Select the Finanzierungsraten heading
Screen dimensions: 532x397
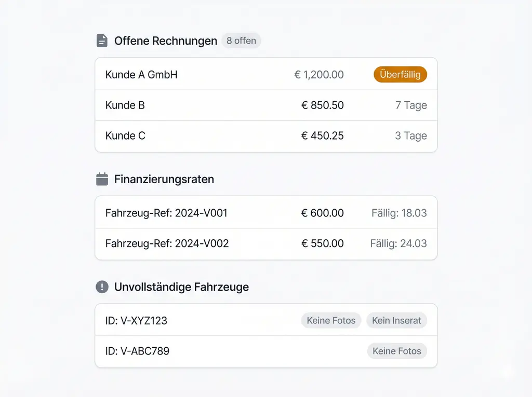[x=164, y=179]
